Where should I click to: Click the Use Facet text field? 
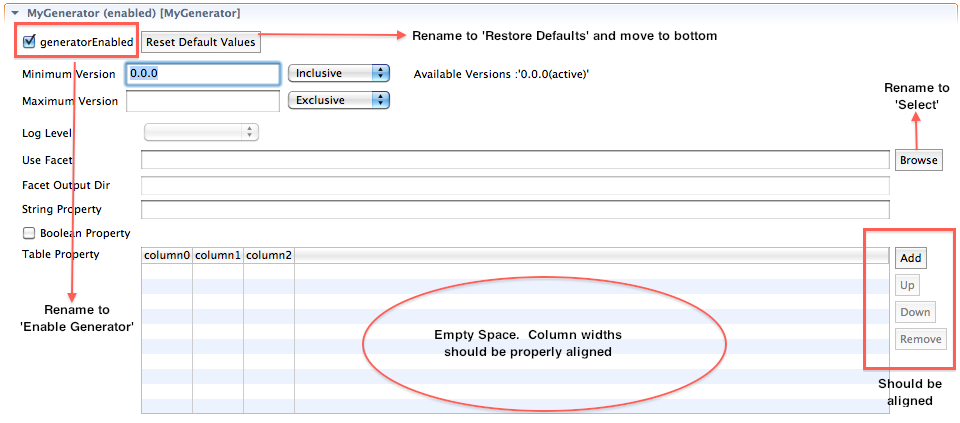point(515,160)
